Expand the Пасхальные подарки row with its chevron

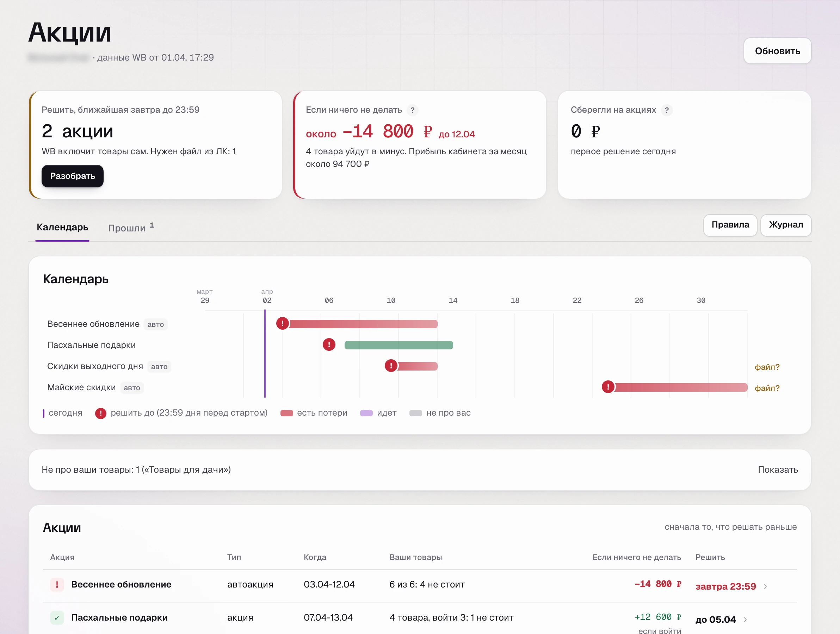746,620
